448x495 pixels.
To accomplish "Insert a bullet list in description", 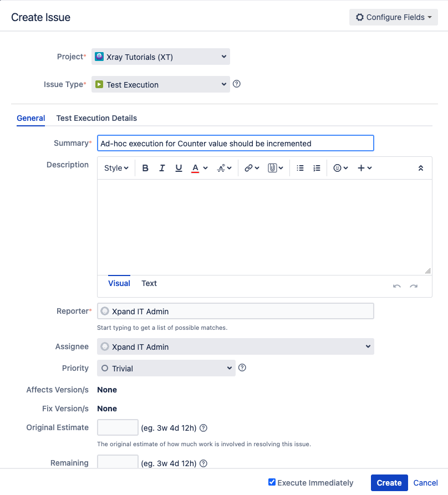I will tap(300, 168).
